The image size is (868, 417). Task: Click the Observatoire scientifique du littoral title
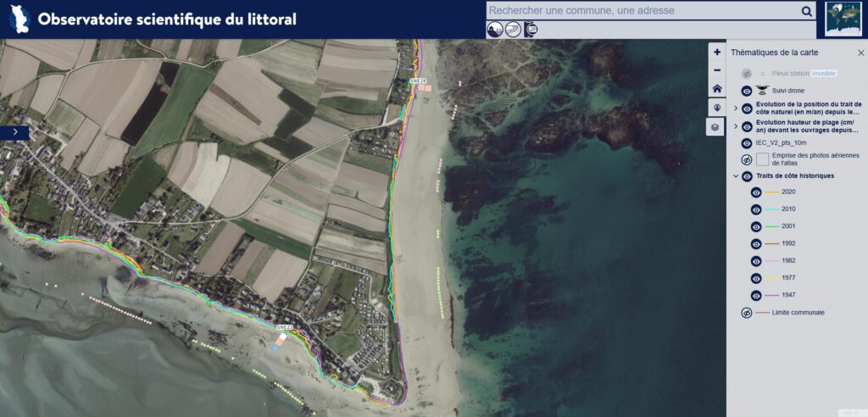[x=166, y=19]
